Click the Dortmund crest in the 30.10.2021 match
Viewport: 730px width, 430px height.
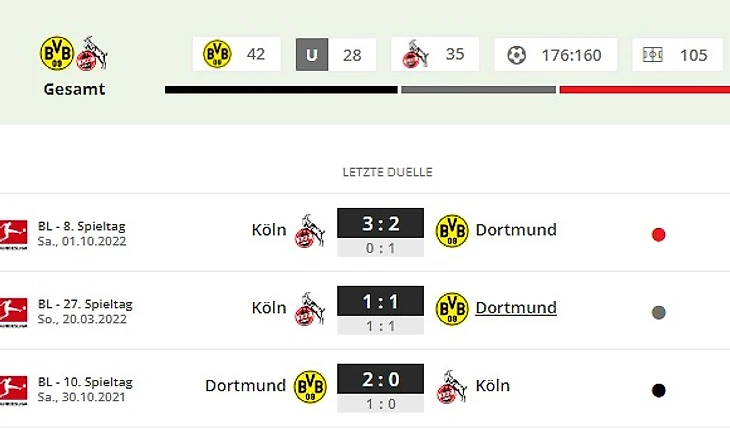point(310,386)
